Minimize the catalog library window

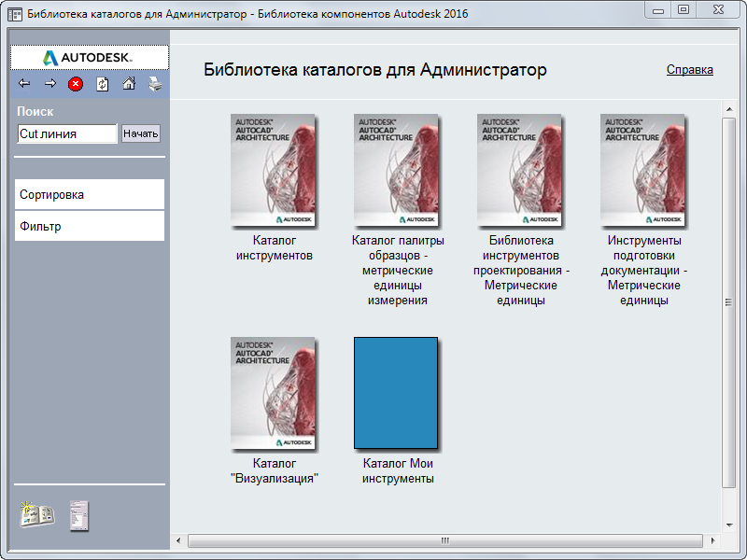tap(658, 10)
